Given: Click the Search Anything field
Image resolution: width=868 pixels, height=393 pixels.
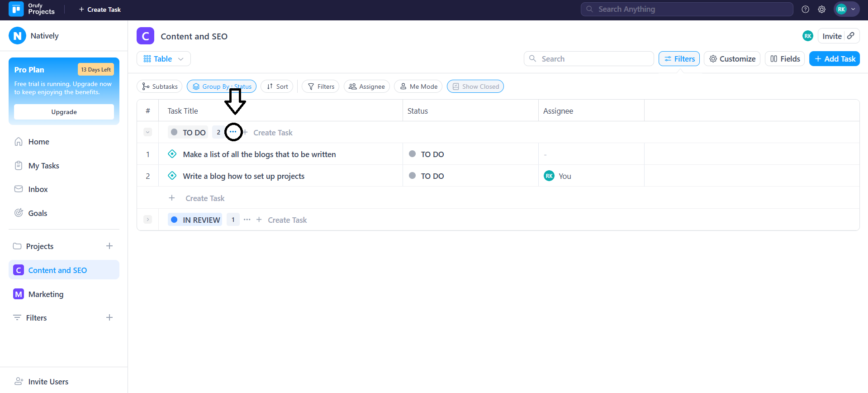Looking at the screenshot, I should click(x=687, y=9).
